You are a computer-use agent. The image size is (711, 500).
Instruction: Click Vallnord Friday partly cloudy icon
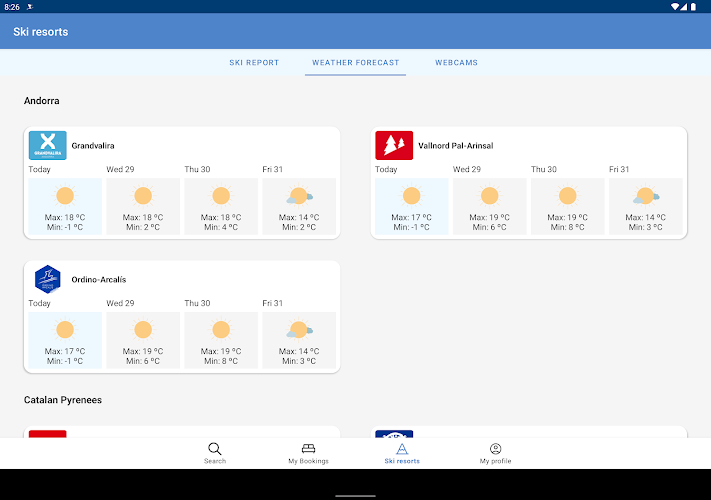tap(645, 196)
